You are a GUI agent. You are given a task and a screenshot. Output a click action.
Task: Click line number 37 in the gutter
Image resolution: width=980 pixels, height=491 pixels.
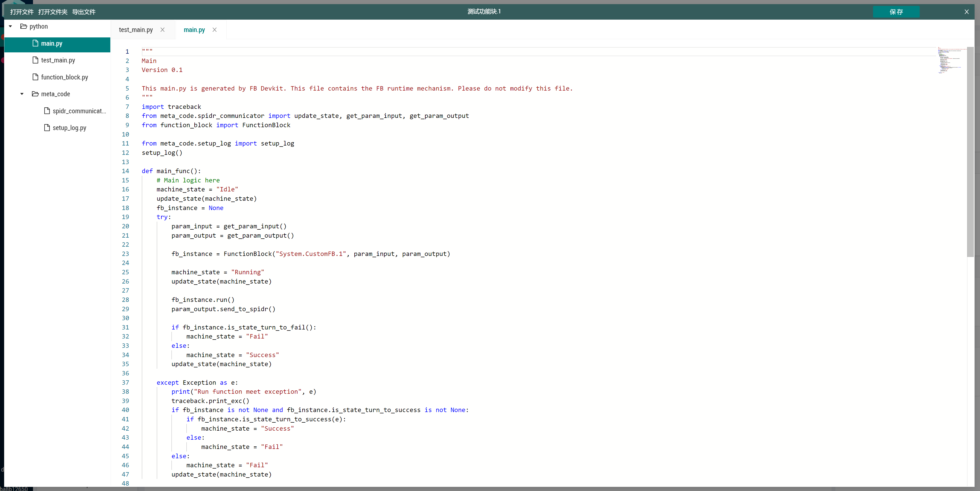(x=126, y=382)
